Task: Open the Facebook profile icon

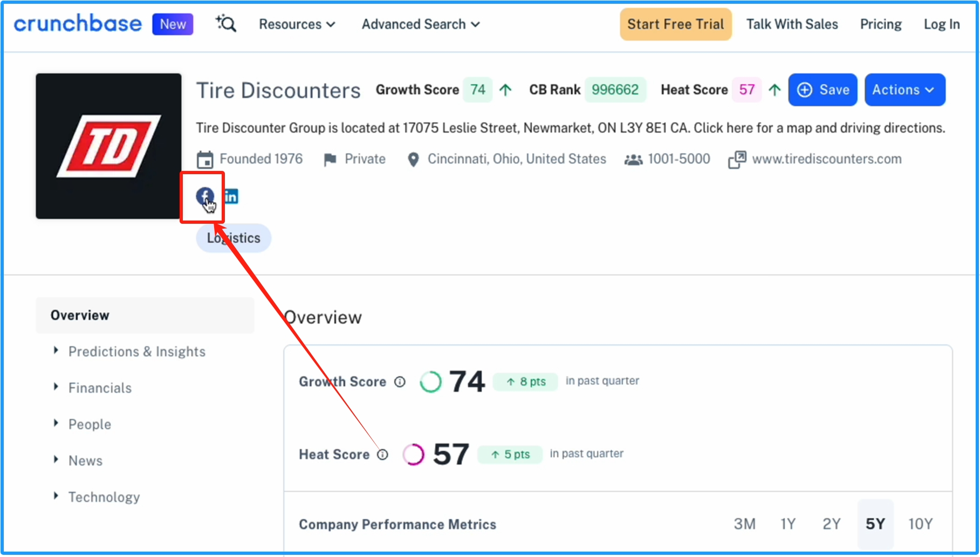Action: [x=205, y=196]
